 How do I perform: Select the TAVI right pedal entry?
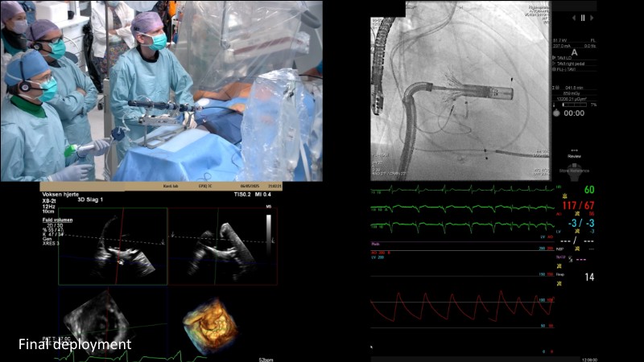click(570, 64)
